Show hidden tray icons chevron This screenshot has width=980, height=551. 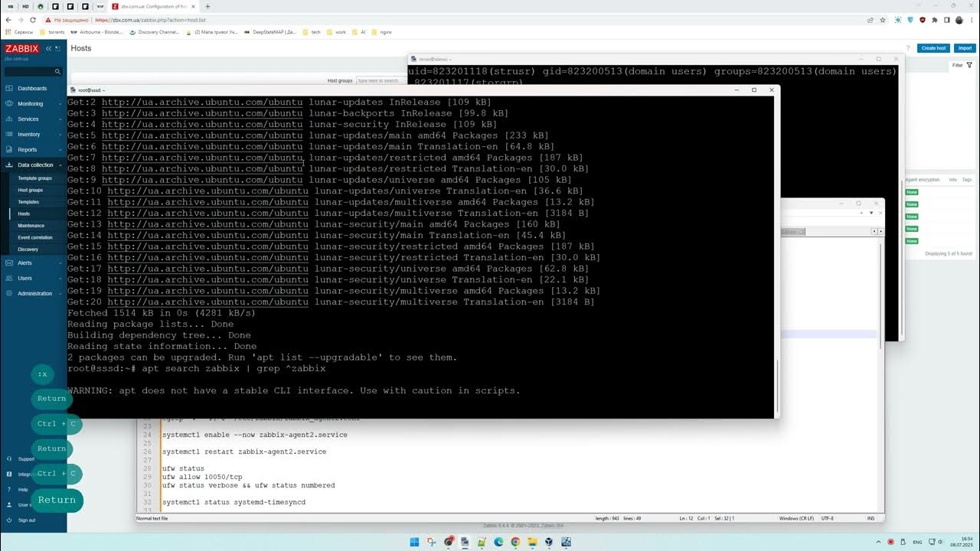pos(877,542)
